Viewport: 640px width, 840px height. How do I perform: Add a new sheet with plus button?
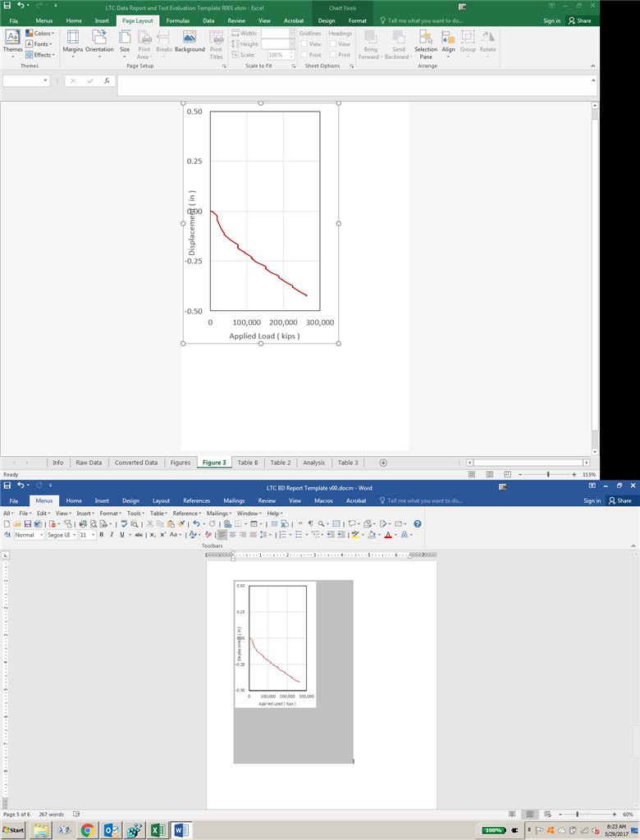click(x=383, y=463)
